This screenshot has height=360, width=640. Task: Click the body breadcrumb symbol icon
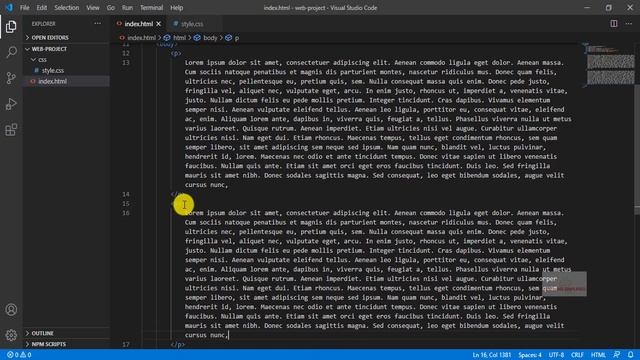tap(197, 38)
